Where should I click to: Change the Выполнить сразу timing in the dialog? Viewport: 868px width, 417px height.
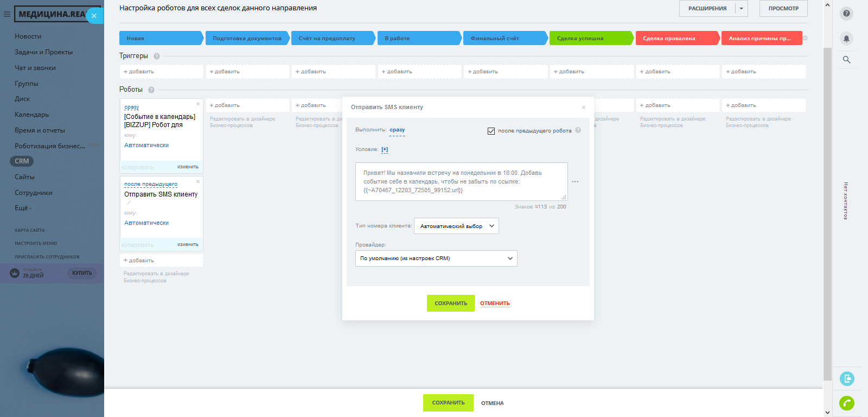(x=397, y=130)
